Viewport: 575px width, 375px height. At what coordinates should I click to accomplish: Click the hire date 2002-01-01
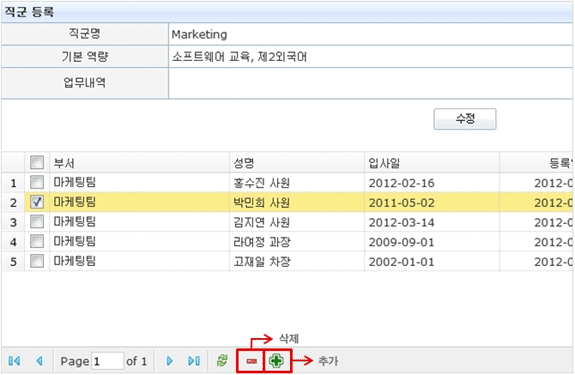pyautogui.click(x=401, y=262)
